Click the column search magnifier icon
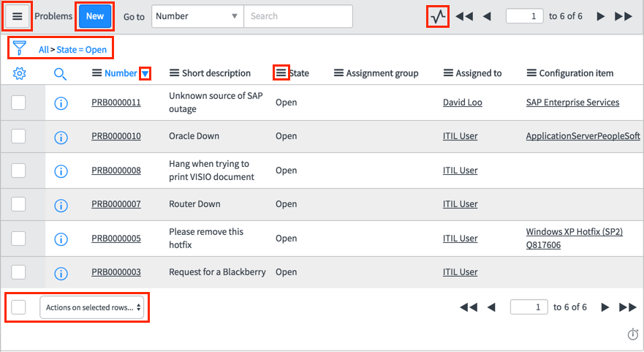 coord(61,73)
